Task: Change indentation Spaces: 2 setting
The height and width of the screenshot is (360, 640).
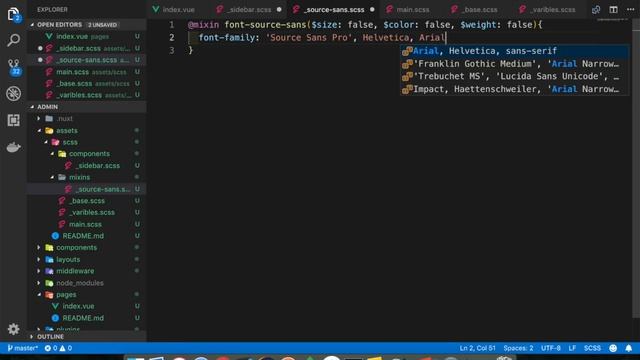Action: click(x=518, y=348)
